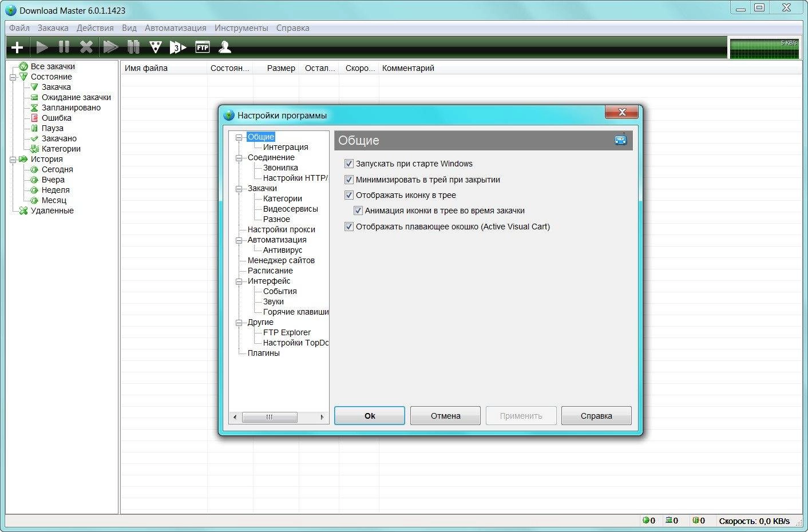Click the 'Справка' dialog button
The width and height of the screenshot is (808, 532).
[x=596, y=416]
